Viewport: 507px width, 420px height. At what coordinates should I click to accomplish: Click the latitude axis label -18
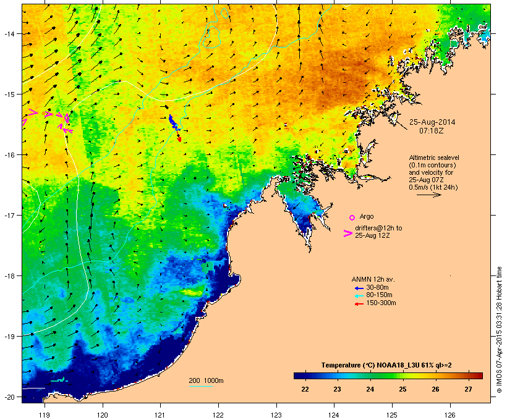pyautogui.click(x=9, y=275)
